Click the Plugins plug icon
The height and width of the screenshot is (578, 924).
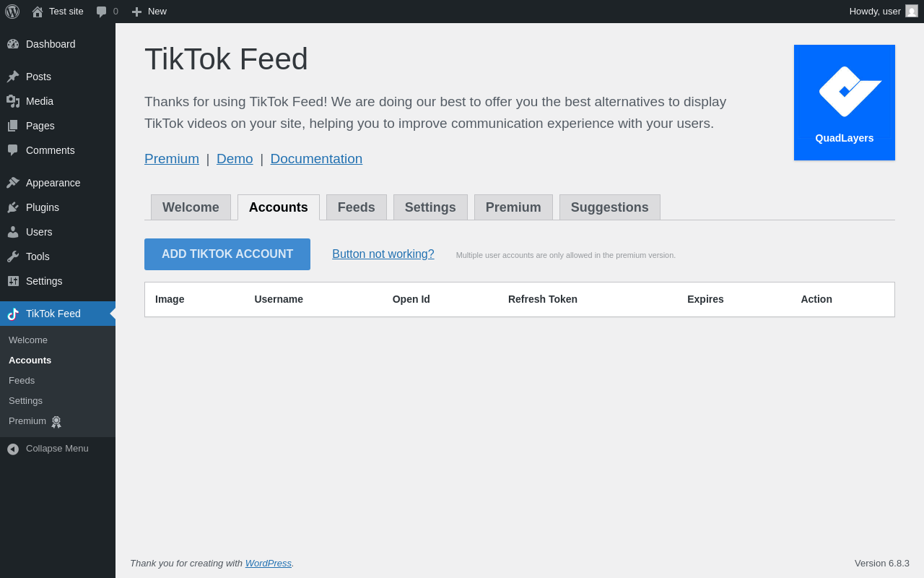[x=13, y=207]
